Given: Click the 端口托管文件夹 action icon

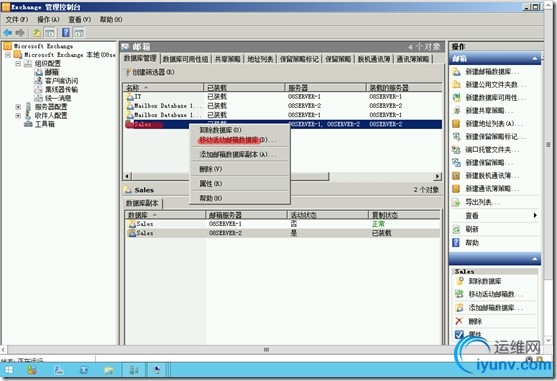Looking at the screenshot, I should (456, 150).
